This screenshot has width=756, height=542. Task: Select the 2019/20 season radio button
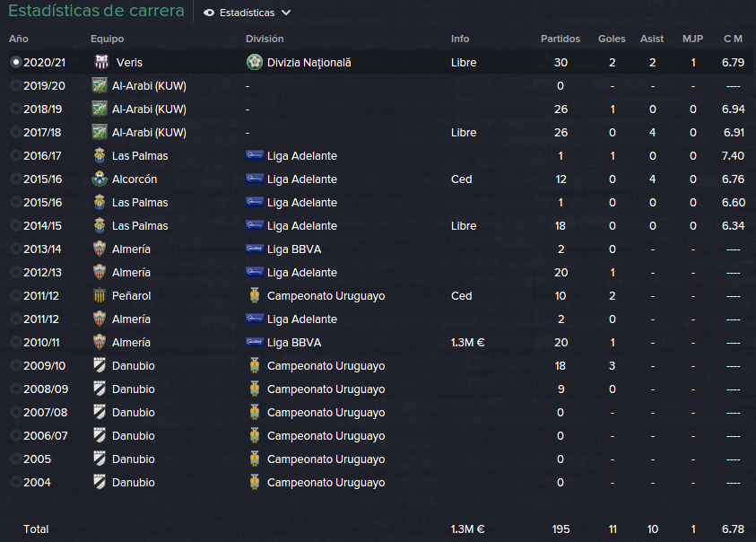coord(16,85)
